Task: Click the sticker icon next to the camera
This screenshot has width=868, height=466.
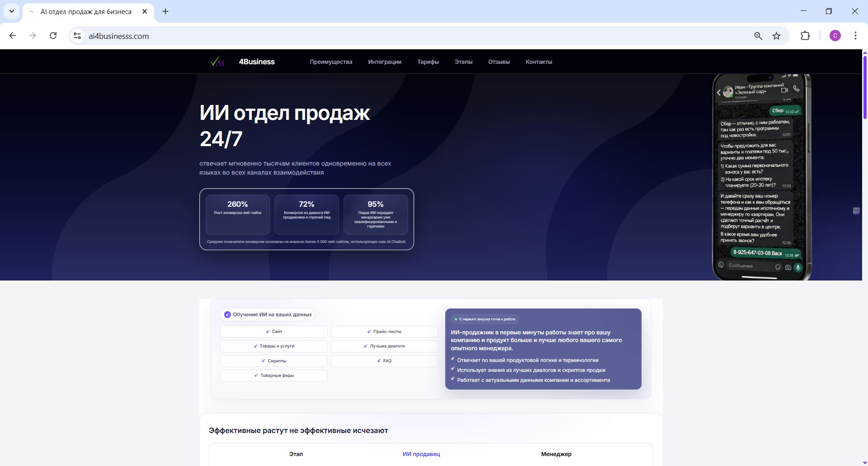Action: (x=778, y=267)
